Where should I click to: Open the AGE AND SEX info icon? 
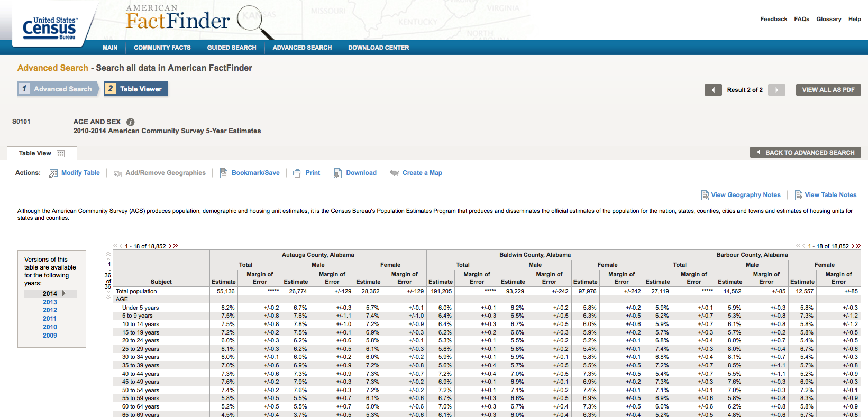pyautogui.click(x=130, y=122)
